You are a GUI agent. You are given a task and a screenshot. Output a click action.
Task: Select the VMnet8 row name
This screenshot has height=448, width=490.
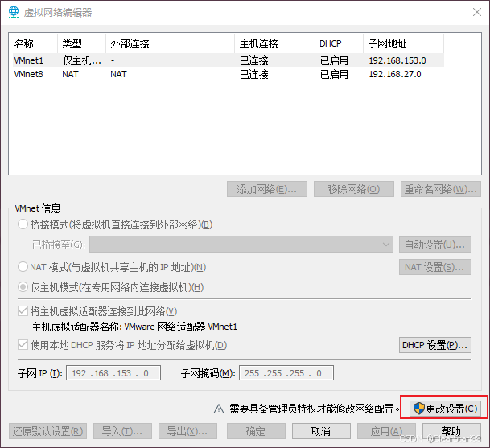point(28,74)
